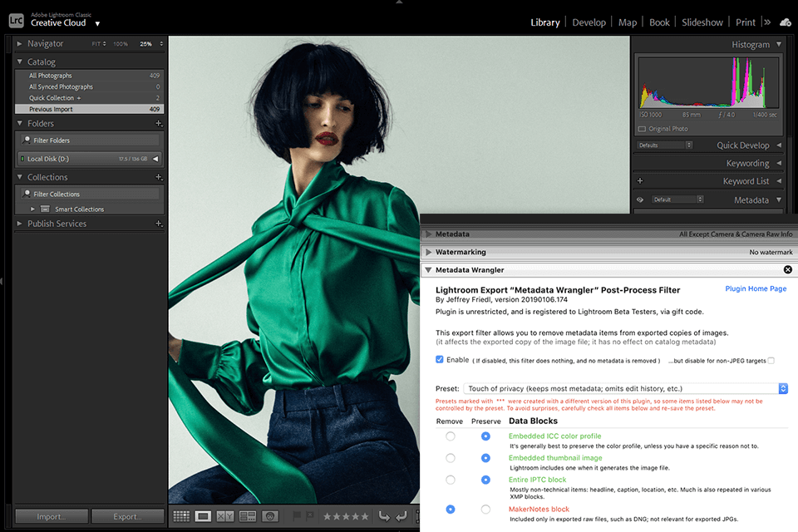Show more modules with double-chevron
The width and height of the screenshot is (798, 532).
pyautogui.click(x=767, y=22)
